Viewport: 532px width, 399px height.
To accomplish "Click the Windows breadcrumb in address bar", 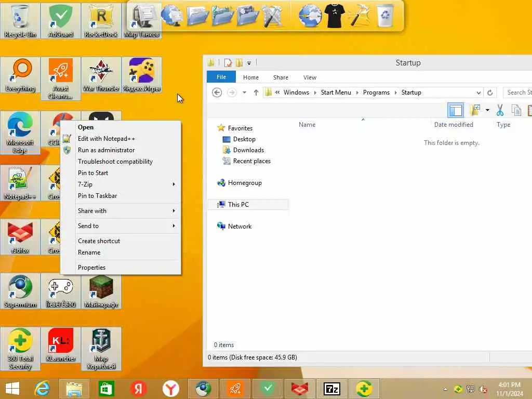I will (x=296, y=92).
